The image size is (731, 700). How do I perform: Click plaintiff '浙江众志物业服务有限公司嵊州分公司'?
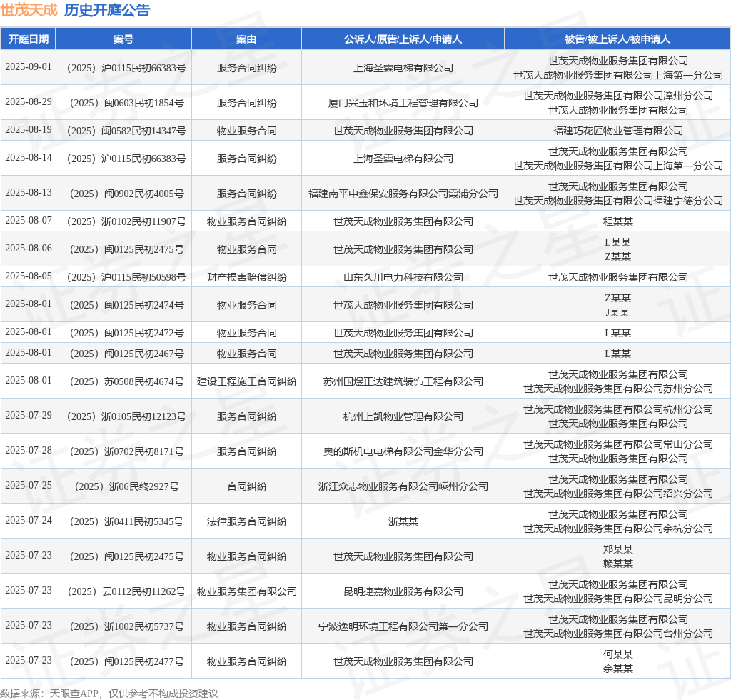pyautogui.click(x=403, y=486)
